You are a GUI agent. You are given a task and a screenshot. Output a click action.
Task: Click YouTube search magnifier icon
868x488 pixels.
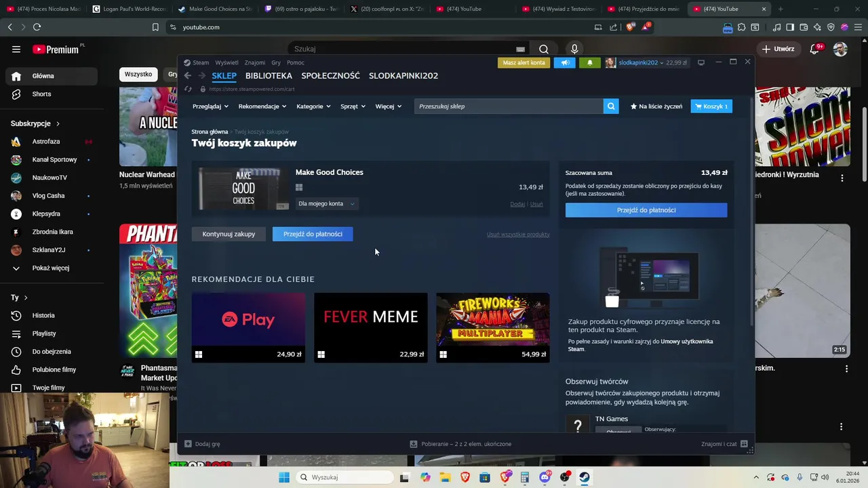coord(543,49)
